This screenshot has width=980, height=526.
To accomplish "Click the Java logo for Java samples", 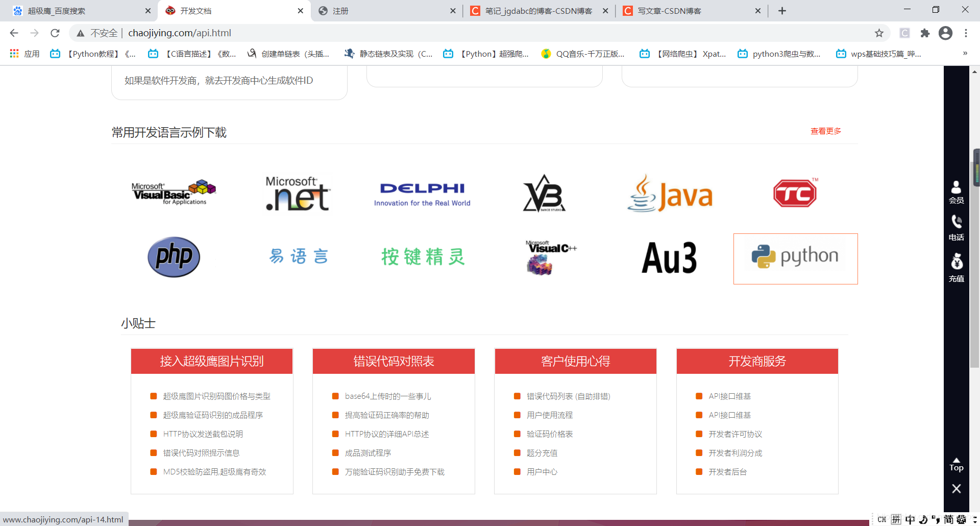I will click(669, 194).
